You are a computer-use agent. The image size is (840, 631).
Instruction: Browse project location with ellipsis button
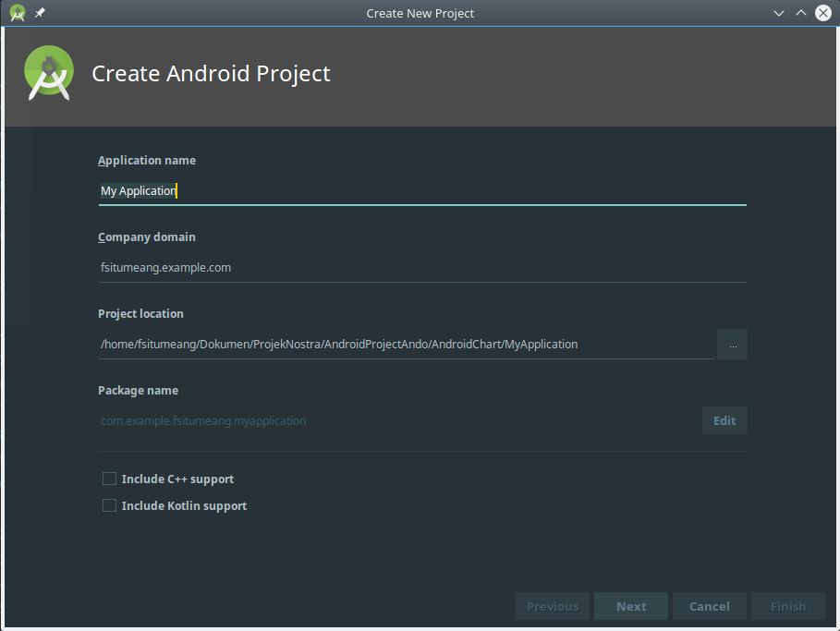click(732, 345)
